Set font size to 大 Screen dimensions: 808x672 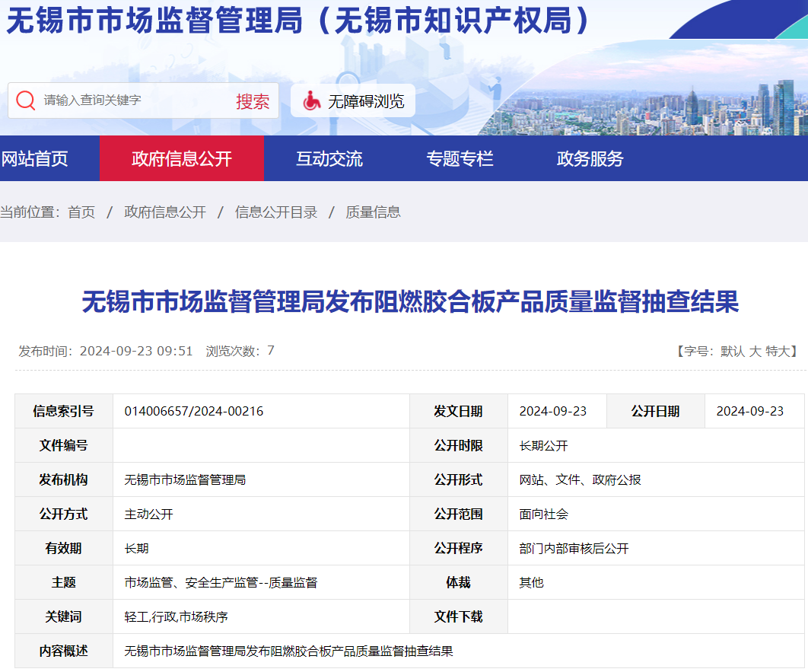(756, 352)
